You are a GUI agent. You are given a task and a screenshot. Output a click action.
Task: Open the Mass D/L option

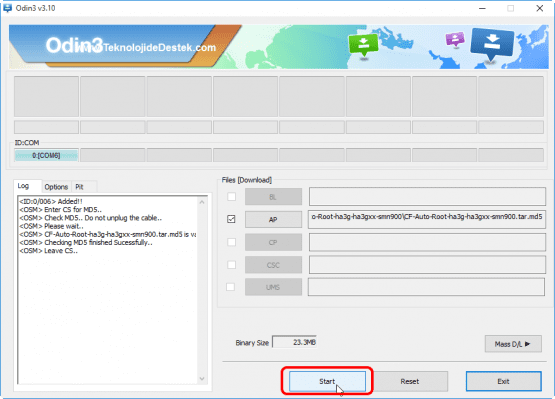click(513, 344)
